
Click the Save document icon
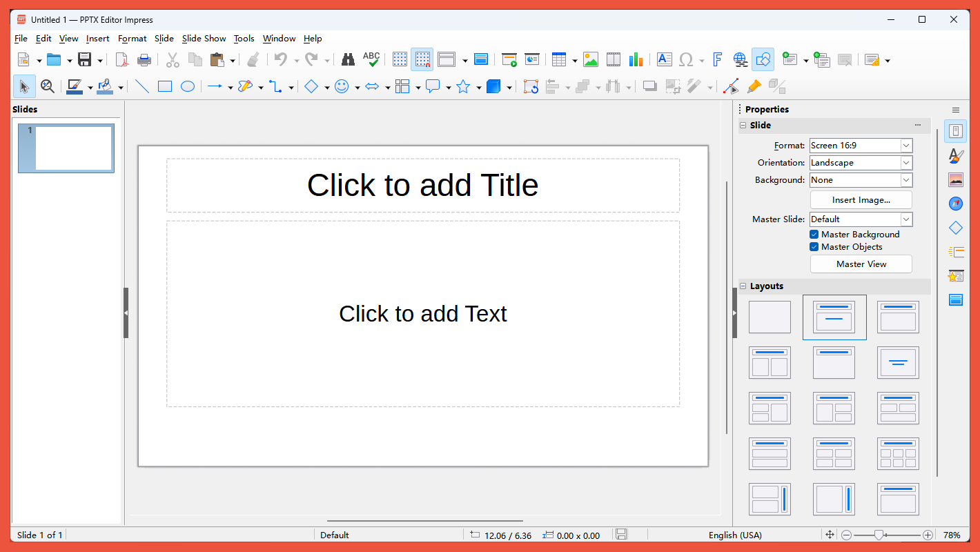84,59
